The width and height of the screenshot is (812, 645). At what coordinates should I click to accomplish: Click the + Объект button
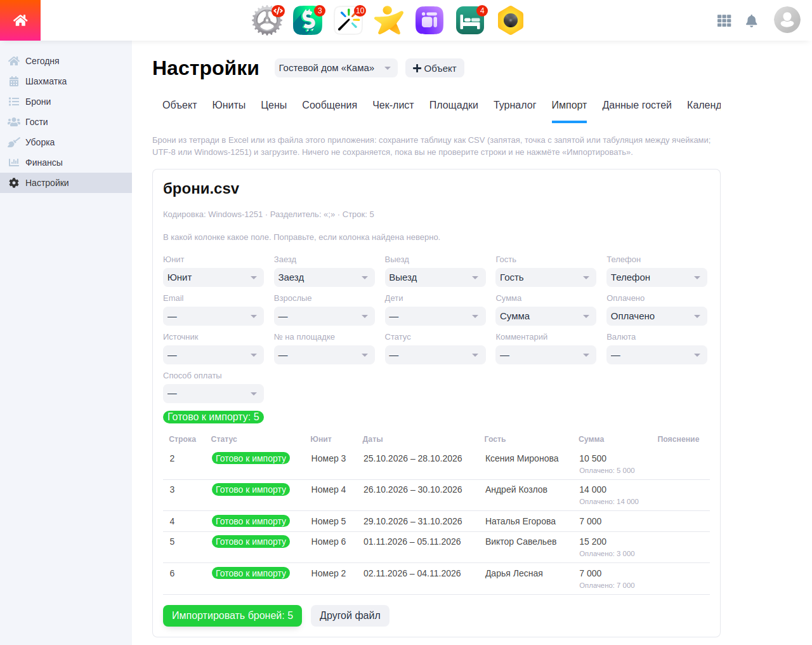(x=435, y=68)
